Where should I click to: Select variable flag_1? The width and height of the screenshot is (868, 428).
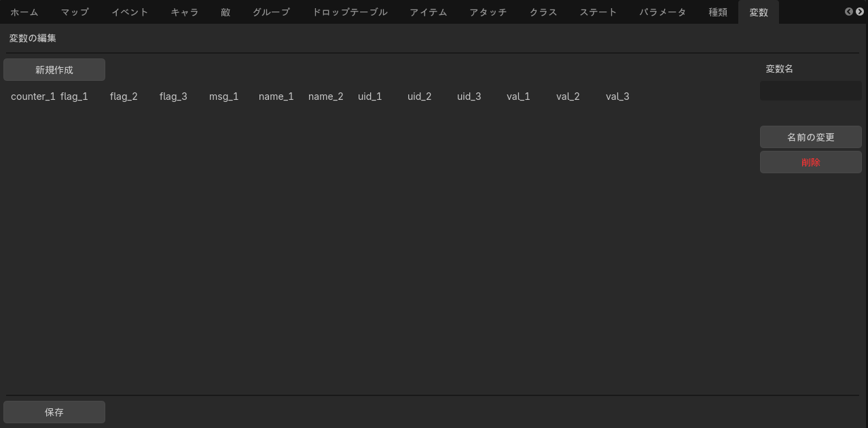pyautogui.click(x=74, y=96)
